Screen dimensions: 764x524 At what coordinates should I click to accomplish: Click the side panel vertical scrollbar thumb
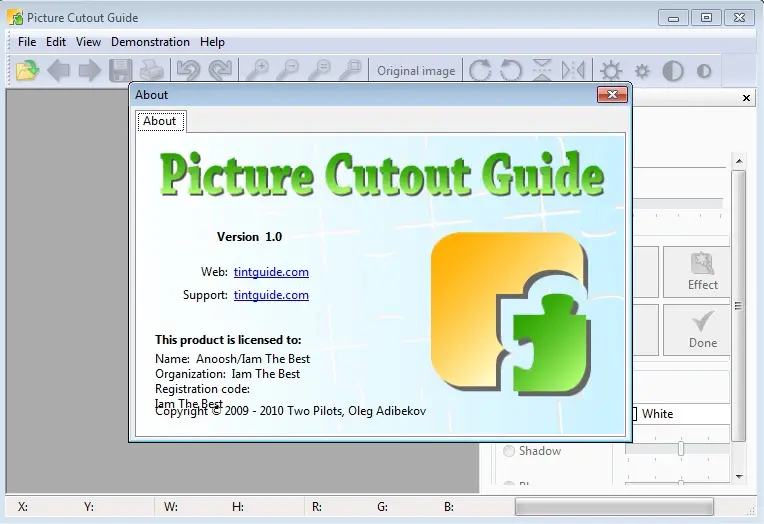739,306
